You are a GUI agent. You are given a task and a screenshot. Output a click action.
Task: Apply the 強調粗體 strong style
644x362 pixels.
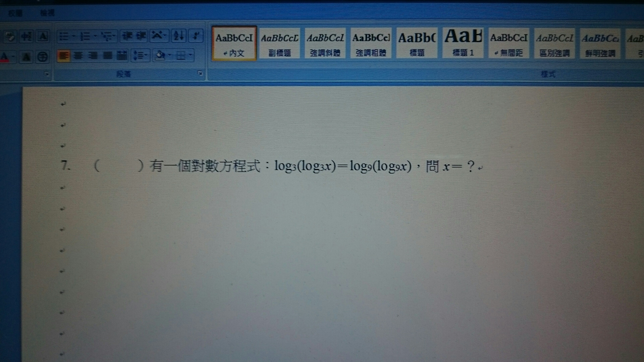[x=371, y=44]
